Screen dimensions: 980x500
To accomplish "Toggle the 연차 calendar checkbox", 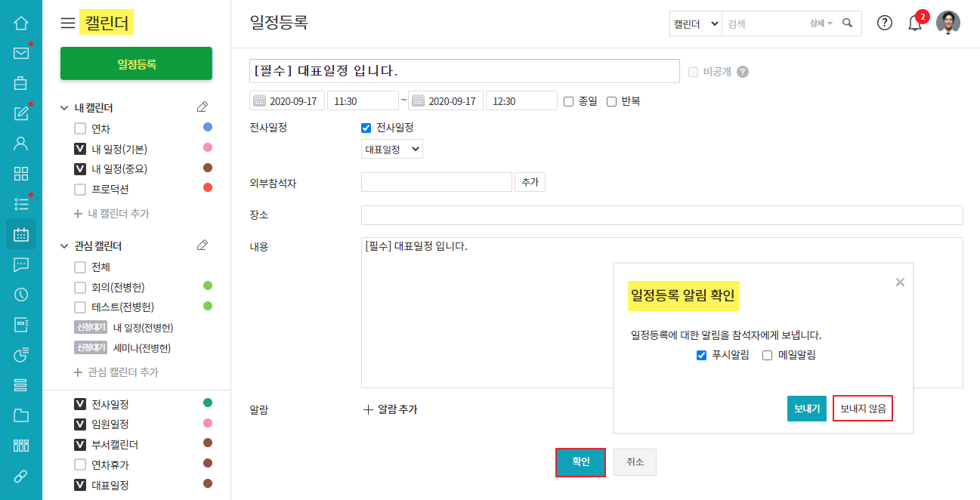I will click(80, 128).
